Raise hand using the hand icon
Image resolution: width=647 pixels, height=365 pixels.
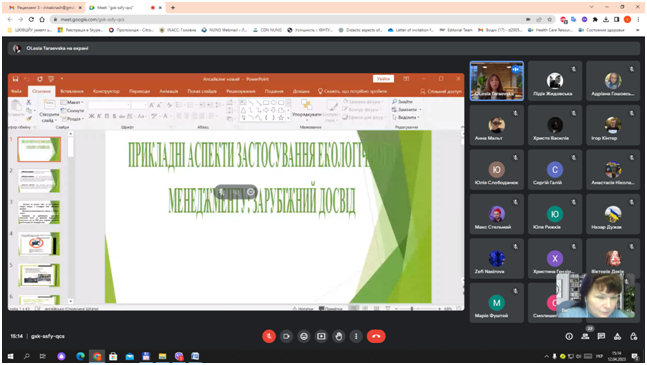click(338, 336)
